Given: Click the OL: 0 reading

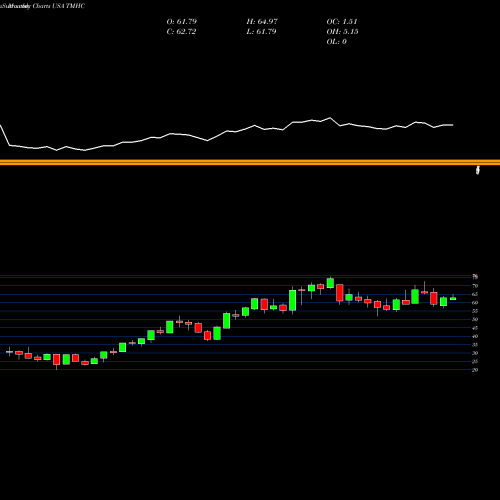Looking at the screenshot, I should (337, 42).
